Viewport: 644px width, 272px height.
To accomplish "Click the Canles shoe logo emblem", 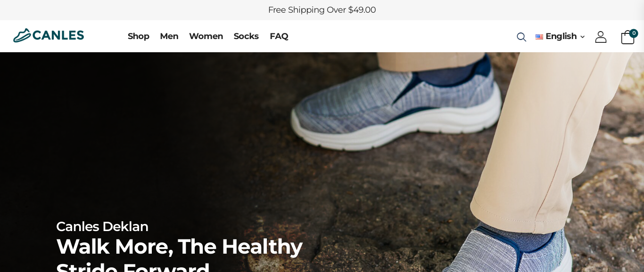I will tap(22, 35).
